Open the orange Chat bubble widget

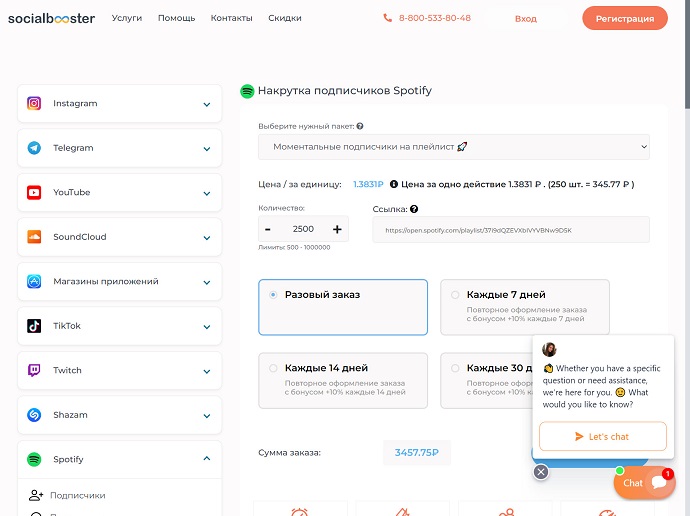click(645, 483)
